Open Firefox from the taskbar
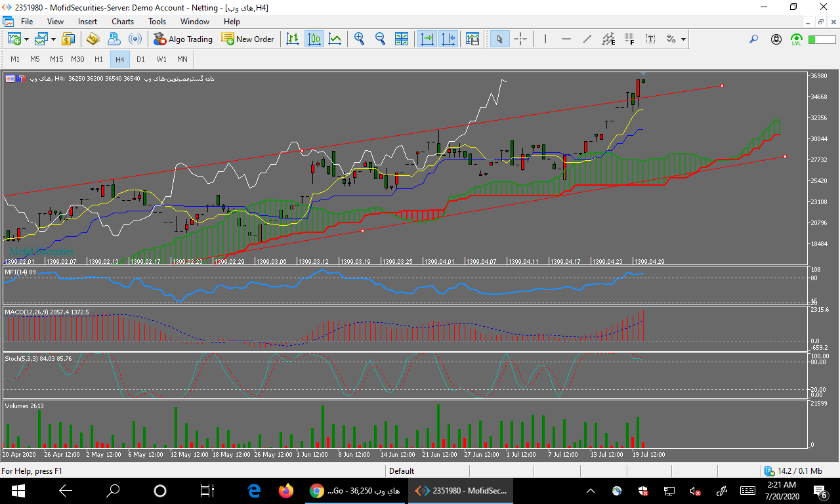Viewport: 840px width, 504px height. coord(285,490)
